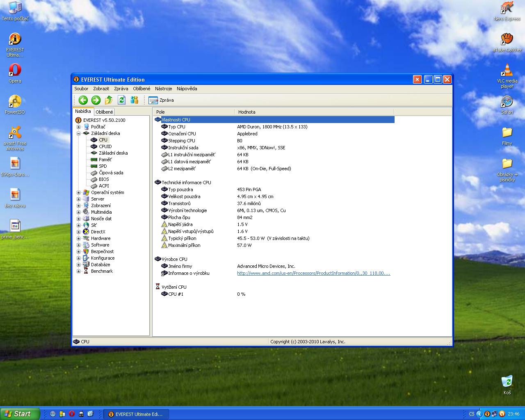Expand the Multimédia tree node
The height and width of the screenshot is (420, 525).
[x=78, y=212]
